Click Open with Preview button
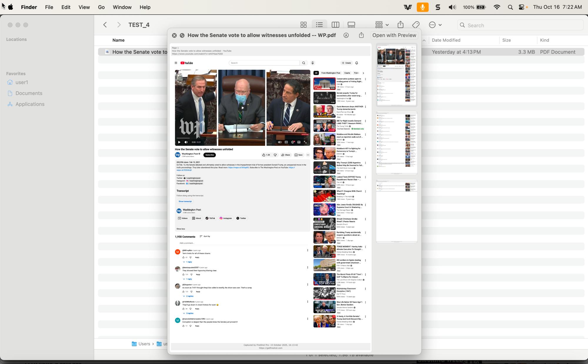The width and height of the screenshot is (588, 364). coord(394,35)
